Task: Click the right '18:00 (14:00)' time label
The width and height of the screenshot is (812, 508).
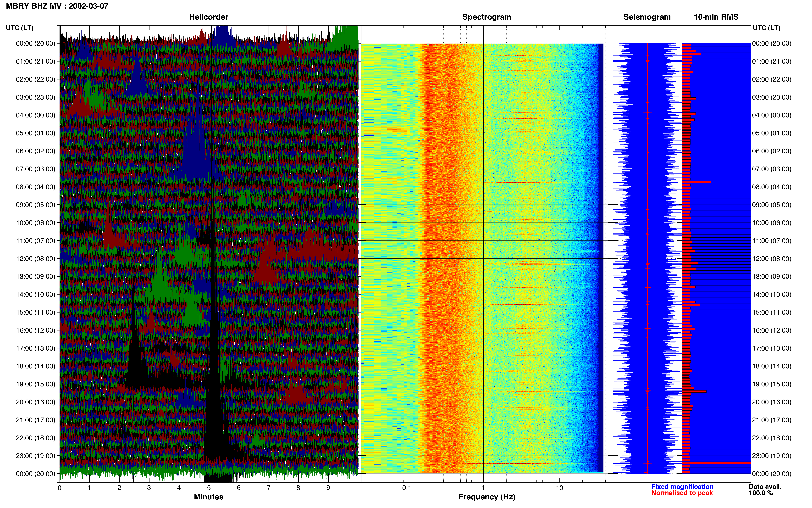Action: 772,366
